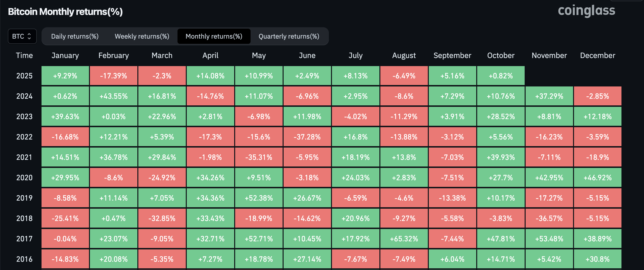Select the Monthly returns(%) tab

(214, 36)
